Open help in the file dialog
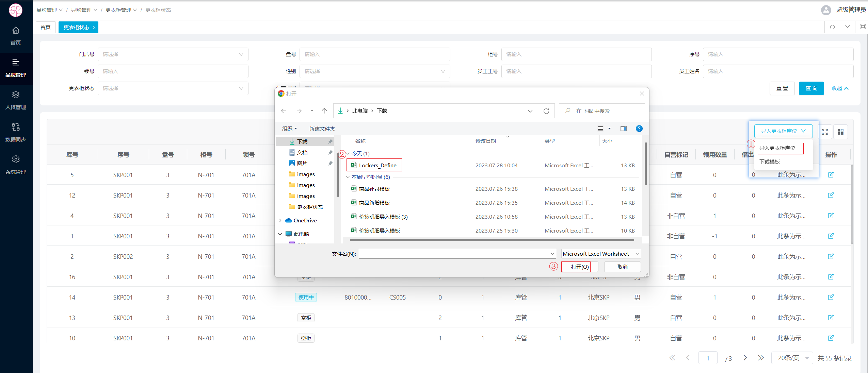The image size is (868, 373). (x=639, y=129)
